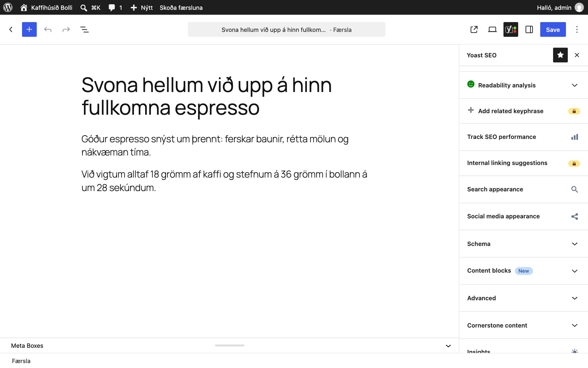The width and height of the screenshot is (588, 368).
Task: Open the command palette search ⌘K
Action: (x=90, y=7)
